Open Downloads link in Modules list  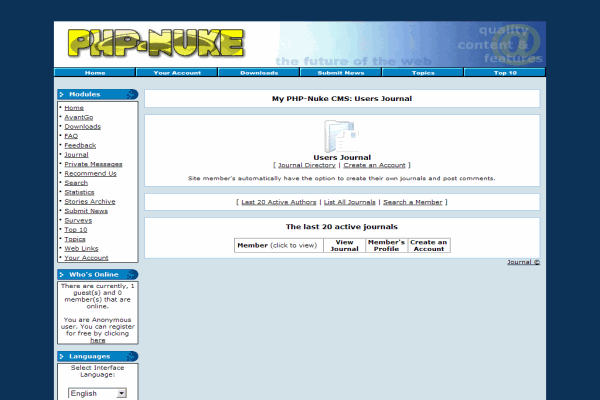tap(82, 127)
